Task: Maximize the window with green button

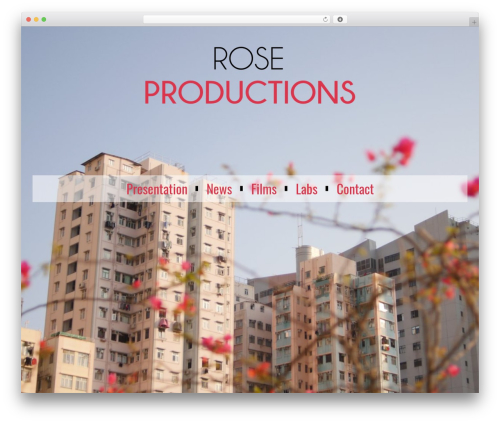Action: pos(44,20)
